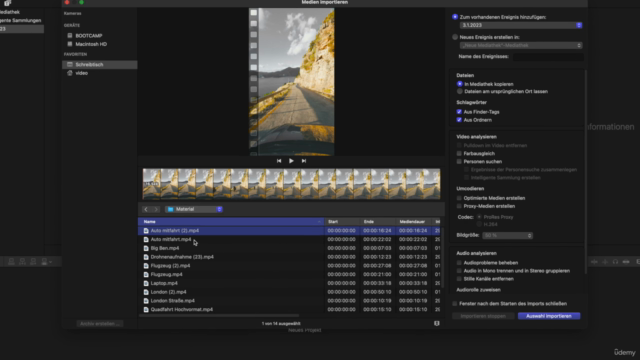
Task: Sort by Mediendauer column header
Action: click(x=414, y=222)
